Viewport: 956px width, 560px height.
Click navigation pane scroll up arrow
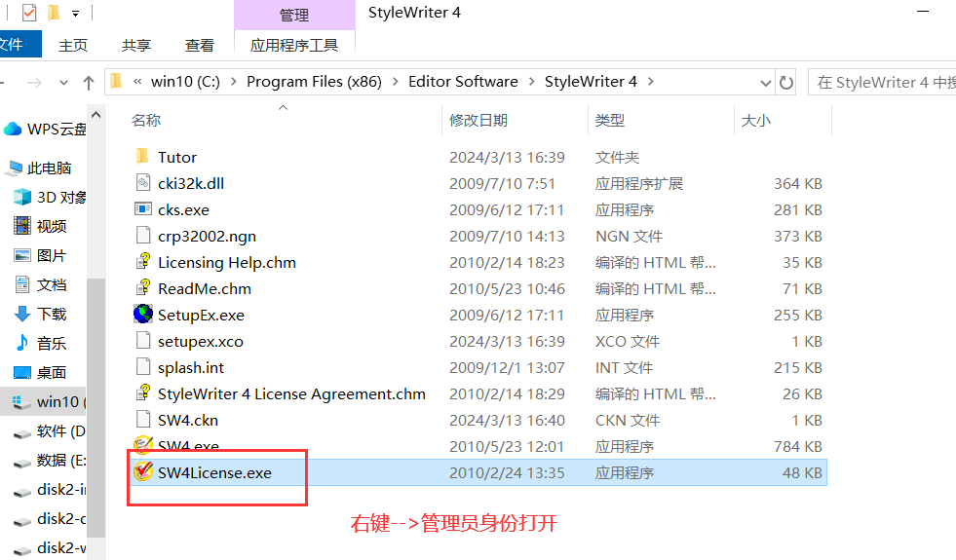[96, 115]
